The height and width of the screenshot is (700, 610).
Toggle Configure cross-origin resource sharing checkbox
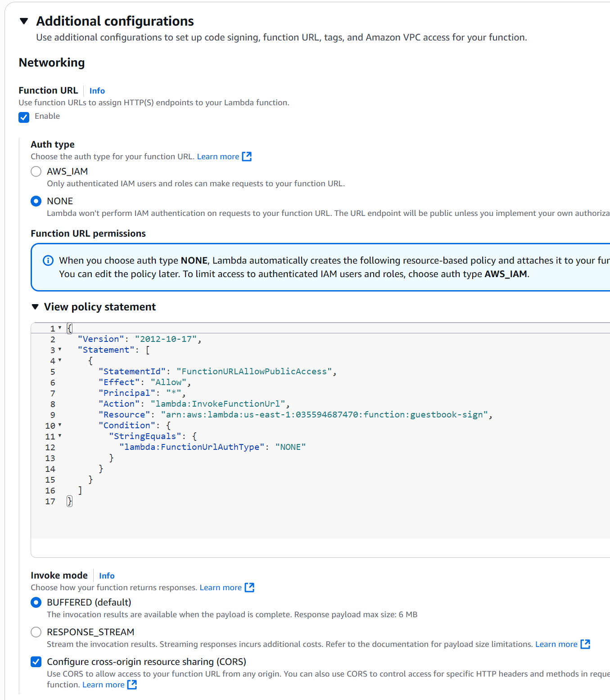point(36,662)
